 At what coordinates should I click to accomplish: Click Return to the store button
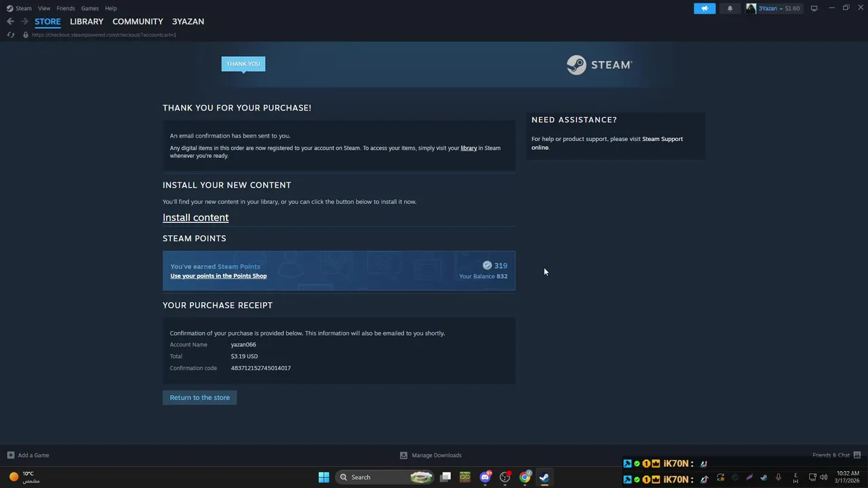199,398
